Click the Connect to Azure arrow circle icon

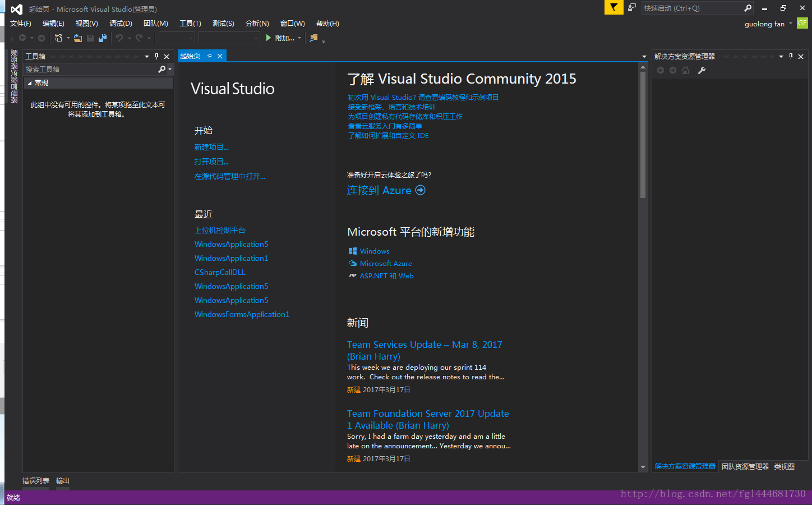click(420, 190)
